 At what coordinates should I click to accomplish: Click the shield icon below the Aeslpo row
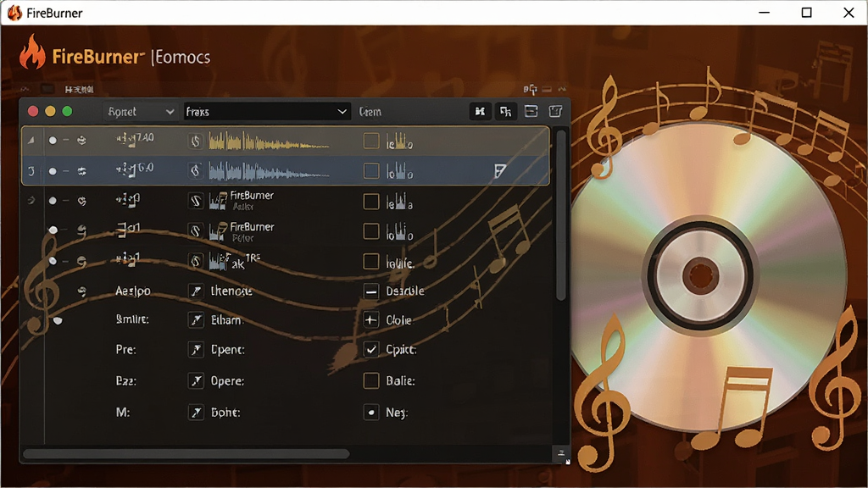tap(58, 320)
